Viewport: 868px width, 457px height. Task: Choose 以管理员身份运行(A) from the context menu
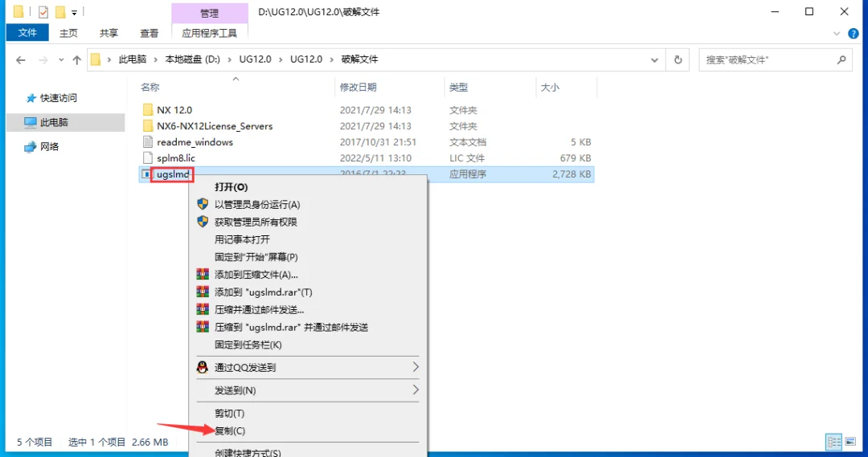257,205
